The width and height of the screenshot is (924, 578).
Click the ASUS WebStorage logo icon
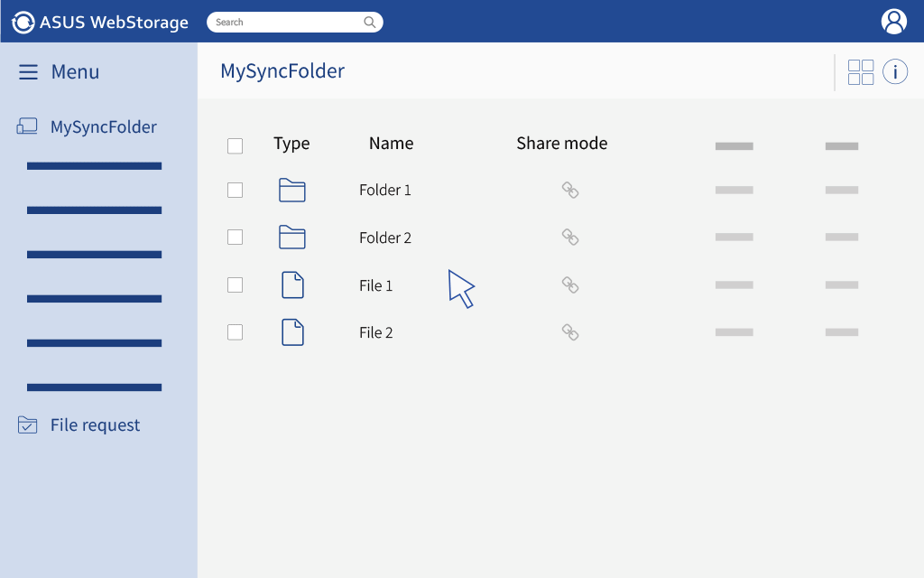coord(23,23)
